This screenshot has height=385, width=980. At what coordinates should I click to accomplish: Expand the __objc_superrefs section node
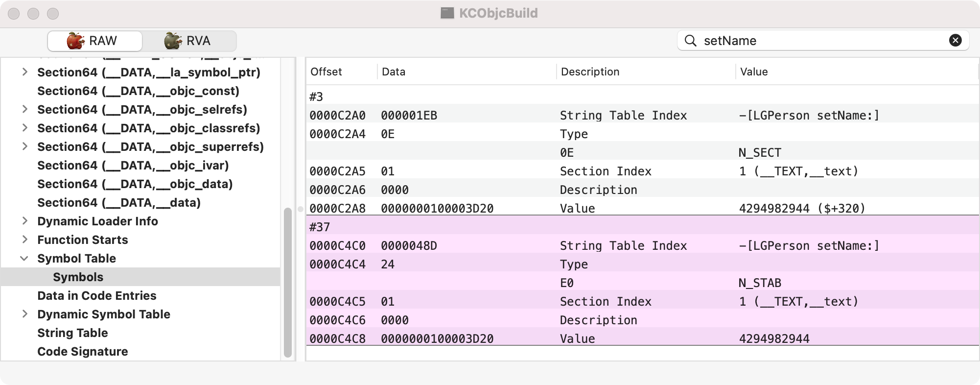tap(24, 146)
